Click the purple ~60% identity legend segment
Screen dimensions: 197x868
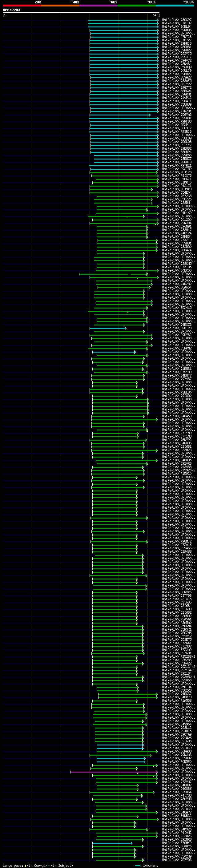[x=99, y=6]
